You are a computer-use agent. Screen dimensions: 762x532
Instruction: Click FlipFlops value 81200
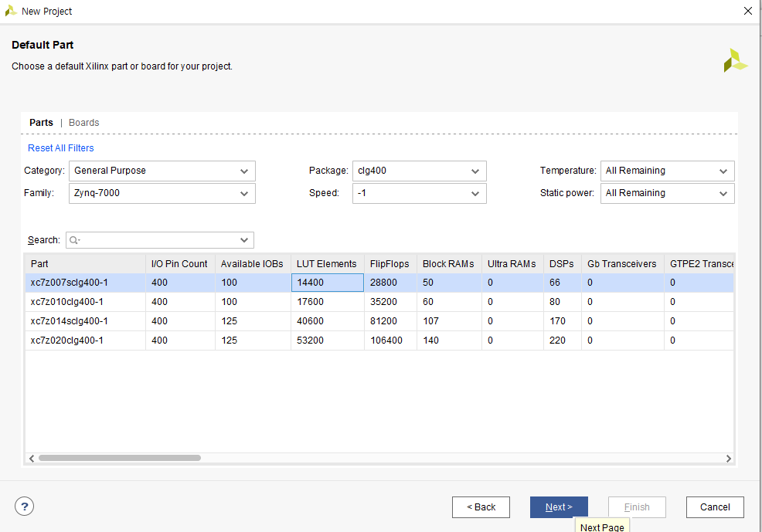tap(390, 321)
